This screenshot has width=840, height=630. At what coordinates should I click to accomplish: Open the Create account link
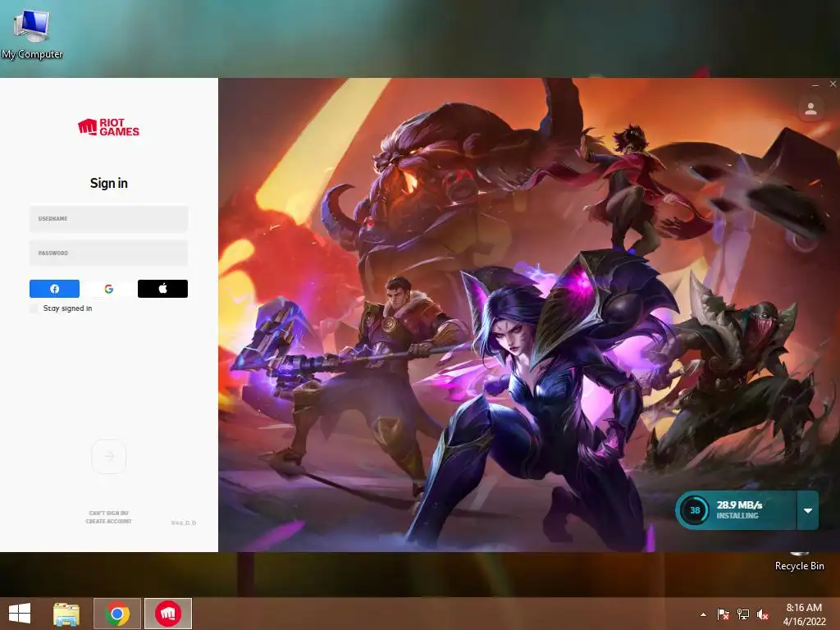pyautogui.click(x=109, y=521)
